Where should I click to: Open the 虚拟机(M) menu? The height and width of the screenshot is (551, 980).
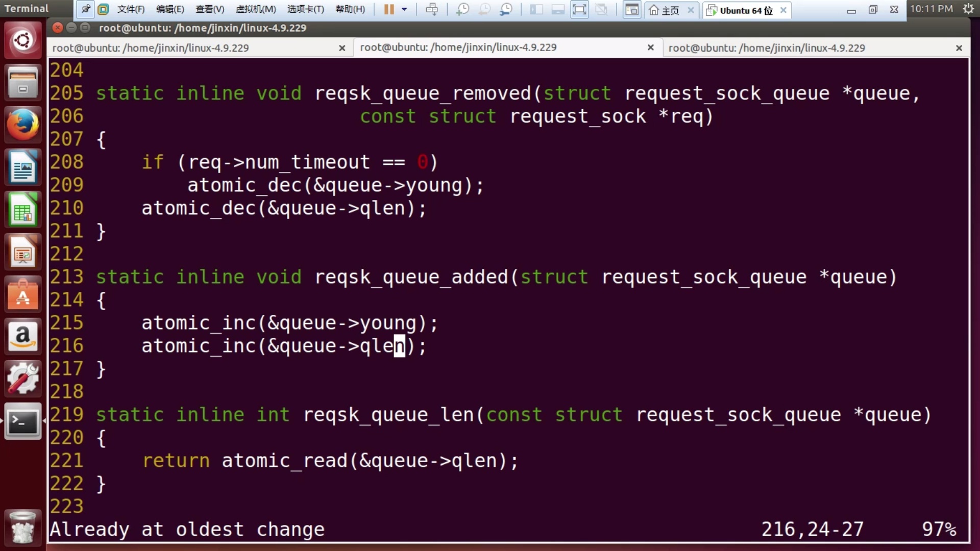tap(256, 9)
